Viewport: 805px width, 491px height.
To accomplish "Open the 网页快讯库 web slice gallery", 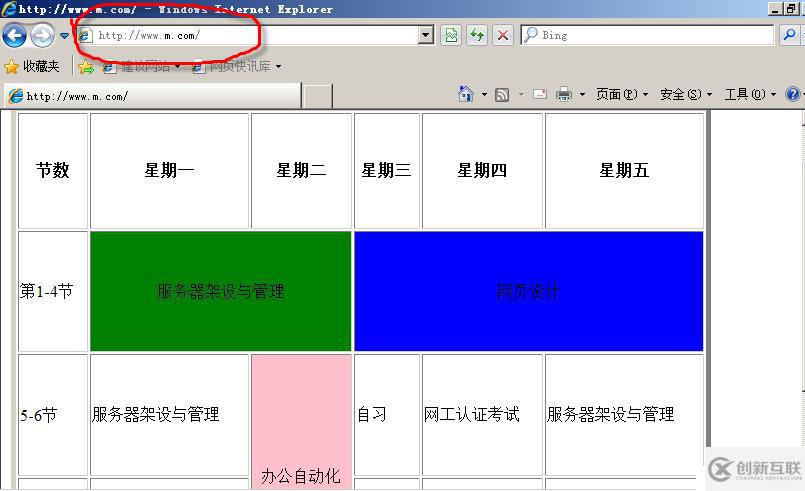I will tap(233, 66).
